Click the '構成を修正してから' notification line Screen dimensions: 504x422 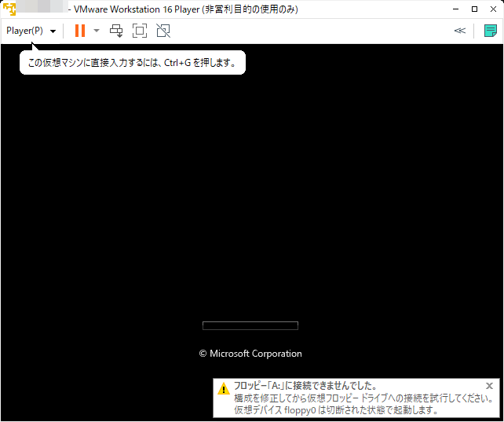point(363,398)
